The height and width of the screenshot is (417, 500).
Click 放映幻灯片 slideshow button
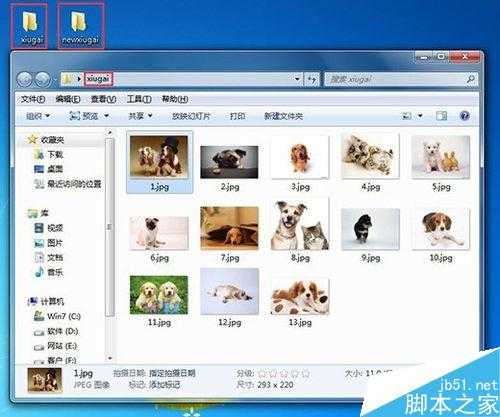pos(191,116)
